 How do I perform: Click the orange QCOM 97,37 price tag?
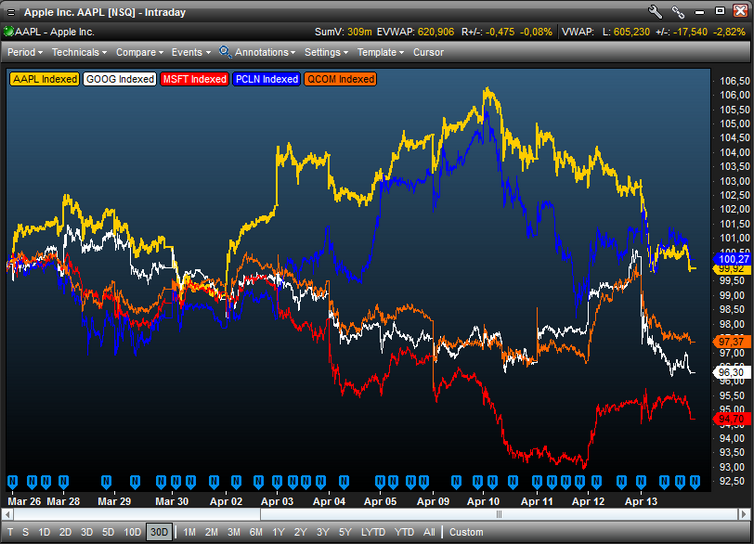coord(734,342)
